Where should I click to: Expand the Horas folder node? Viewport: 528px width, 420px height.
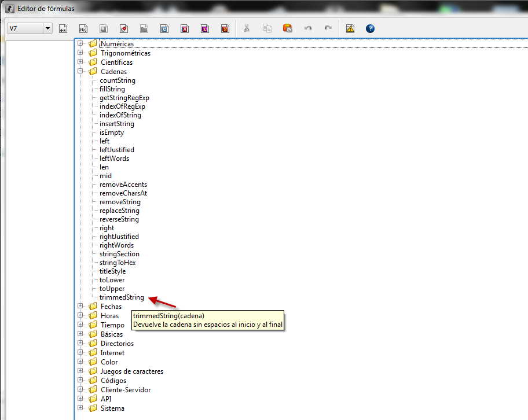point(80,315)
